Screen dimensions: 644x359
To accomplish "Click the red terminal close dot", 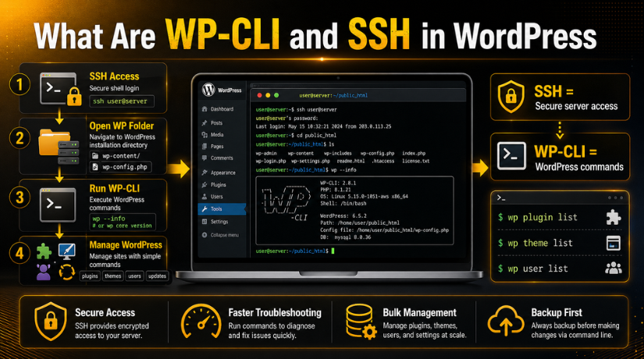I will [x=260, y=95].
